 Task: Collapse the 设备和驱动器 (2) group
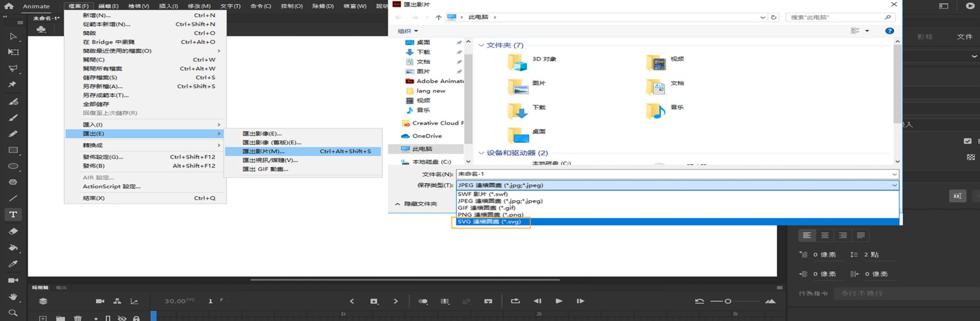[481, 153]
